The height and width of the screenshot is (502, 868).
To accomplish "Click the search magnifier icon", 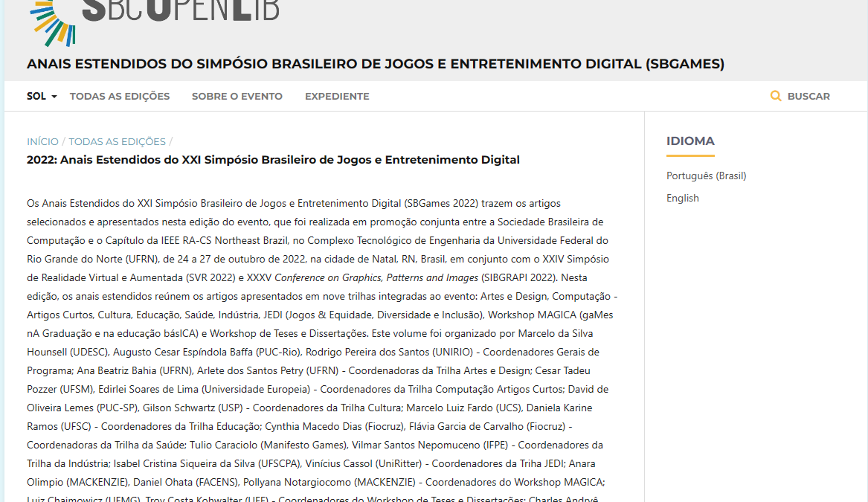I will click(776, 96).
